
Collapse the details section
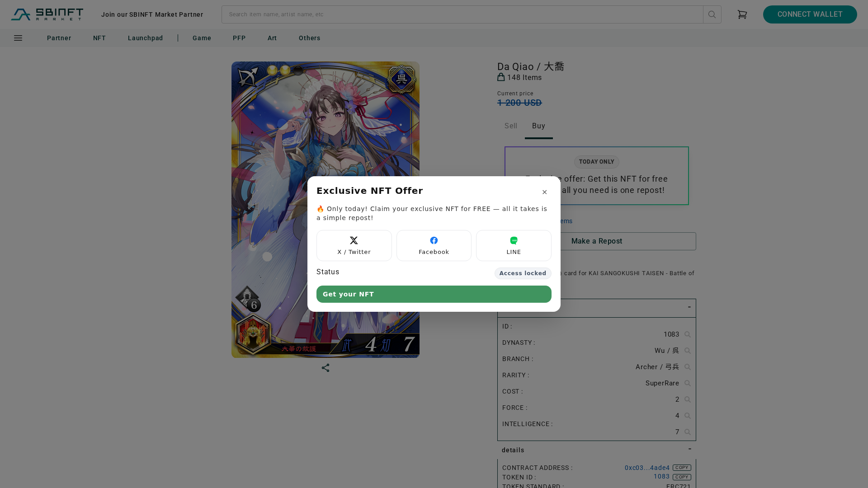(x=689, y=449)
